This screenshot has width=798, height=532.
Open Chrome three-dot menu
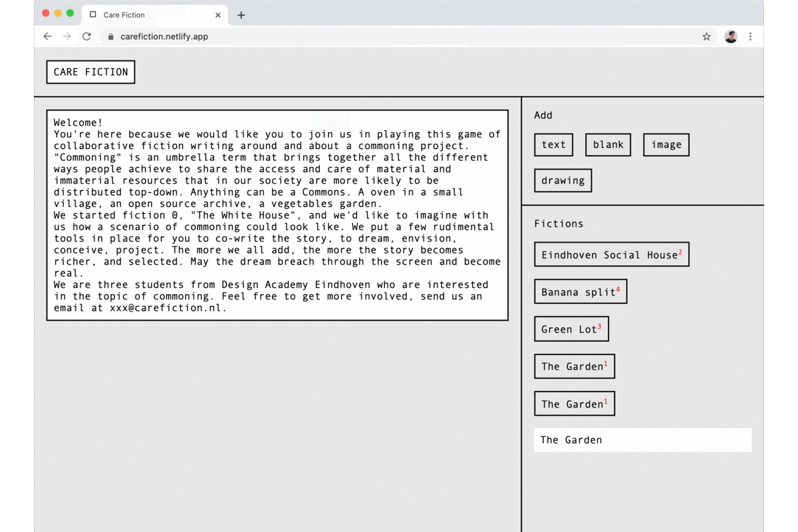tap(750, 37)
